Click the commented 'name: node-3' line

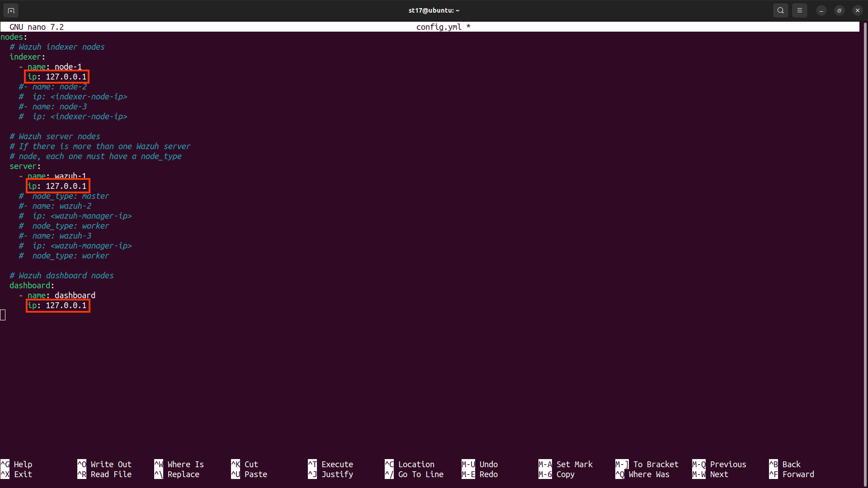point(53,107)
